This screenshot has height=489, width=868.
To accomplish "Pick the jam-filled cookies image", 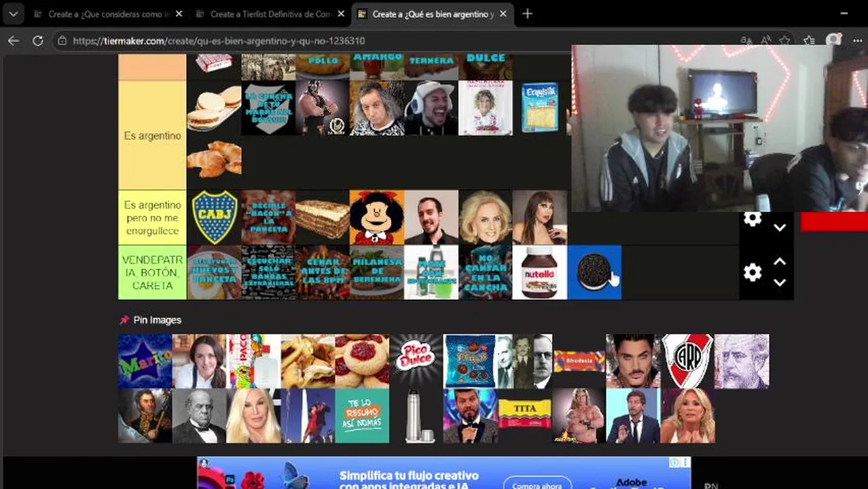I will coord(362,361).
